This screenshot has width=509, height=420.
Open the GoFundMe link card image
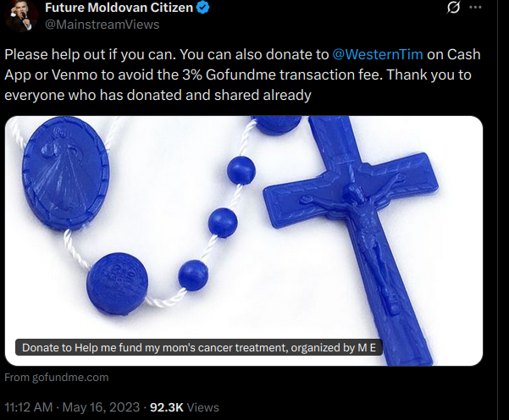(x=244, y=240)
